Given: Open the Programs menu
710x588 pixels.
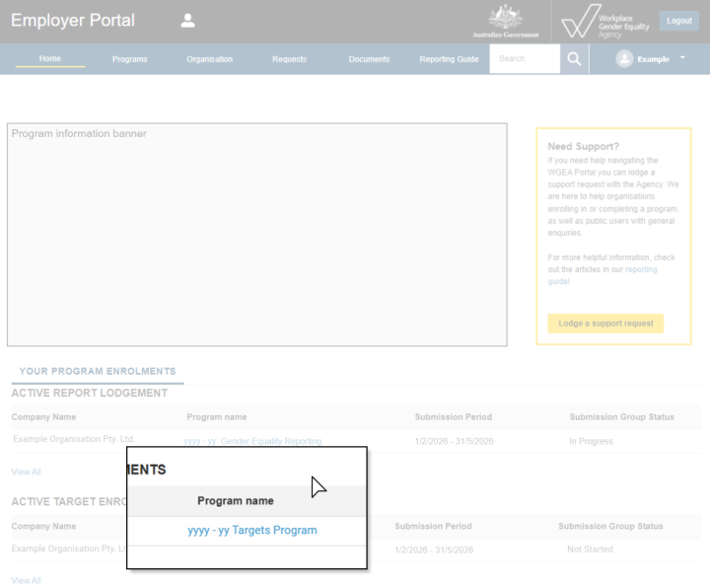Looking at the screenshot, I should point(129,59).
